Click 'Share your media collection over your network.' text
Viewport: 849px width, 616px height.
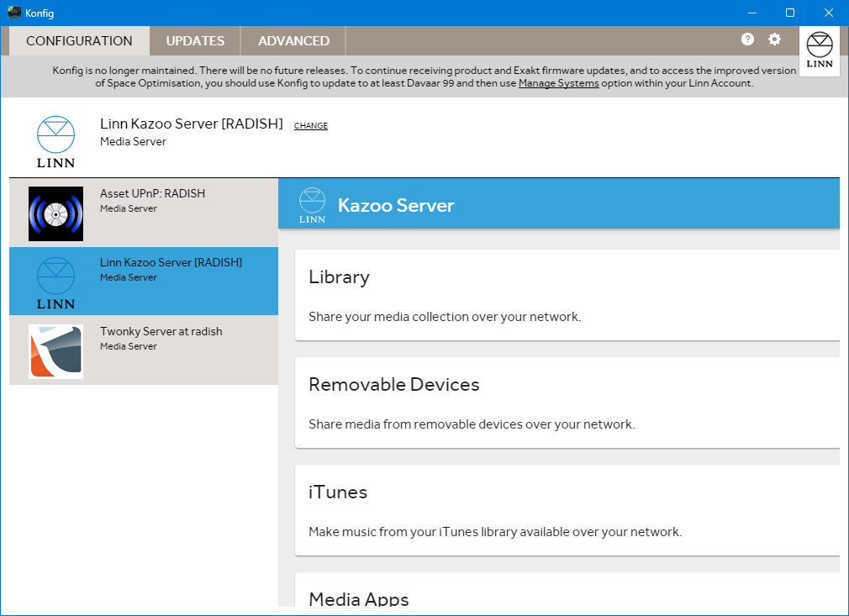pyautogui.click(x=445, y=317)
